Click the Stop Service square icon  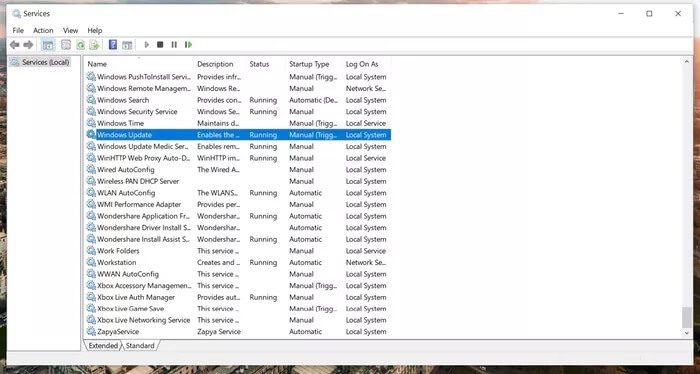160,45
